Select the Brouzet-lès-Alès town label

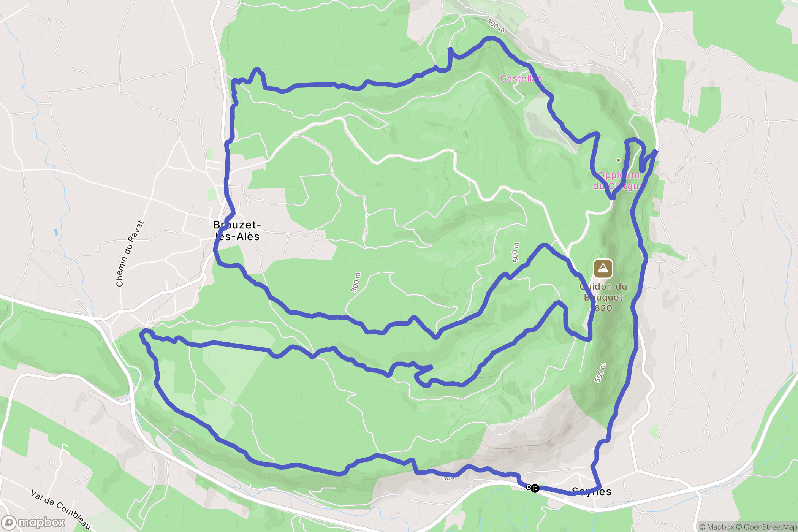pos(237,231)
